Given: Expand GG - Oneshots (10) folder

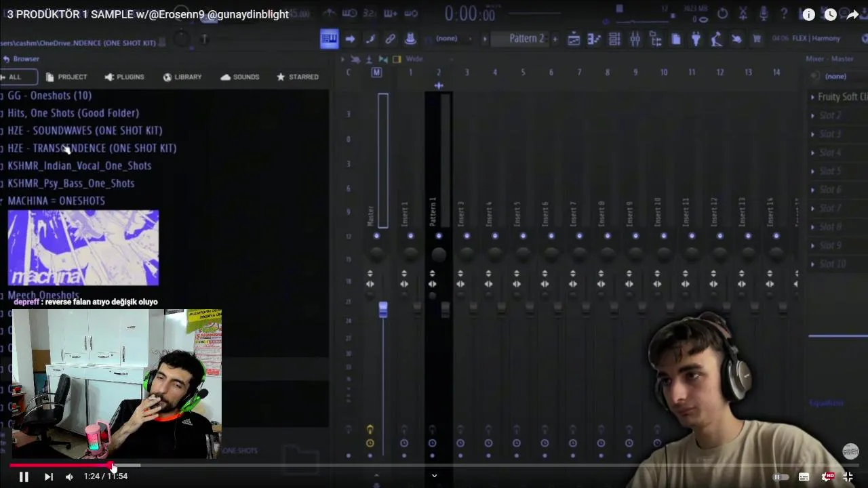Looking at the screenshot, I should pos(50,96).
